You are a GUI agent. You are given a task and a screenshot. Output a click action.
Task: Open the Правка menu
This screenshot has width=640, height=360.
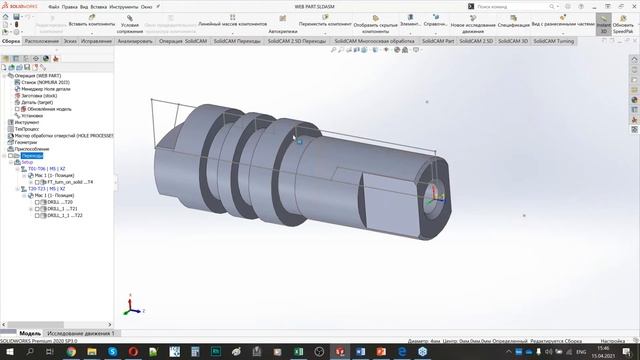click(x=69, y=7)
